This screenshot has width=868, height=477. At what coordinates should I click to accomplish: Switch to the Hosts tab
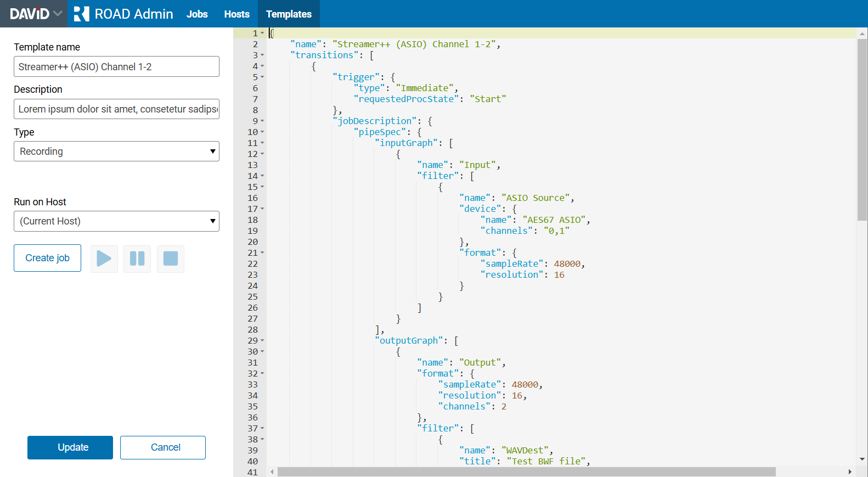[236, 14]
